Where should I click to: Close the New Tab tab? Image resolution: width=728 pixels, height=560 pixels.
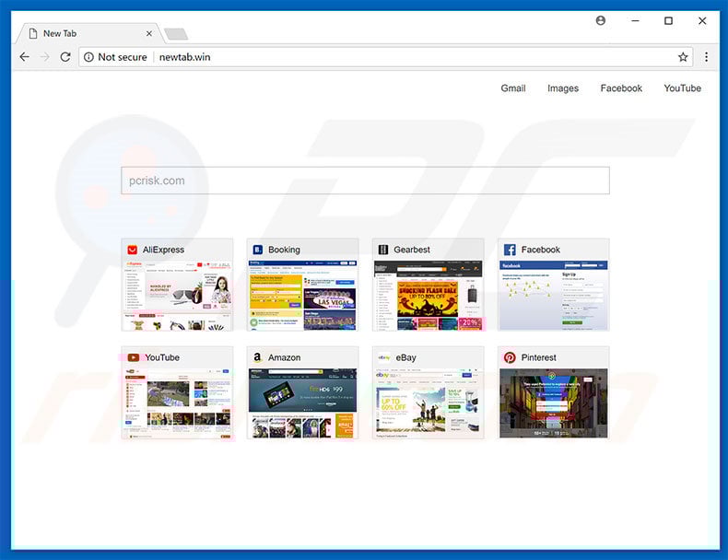click(148, 33)
